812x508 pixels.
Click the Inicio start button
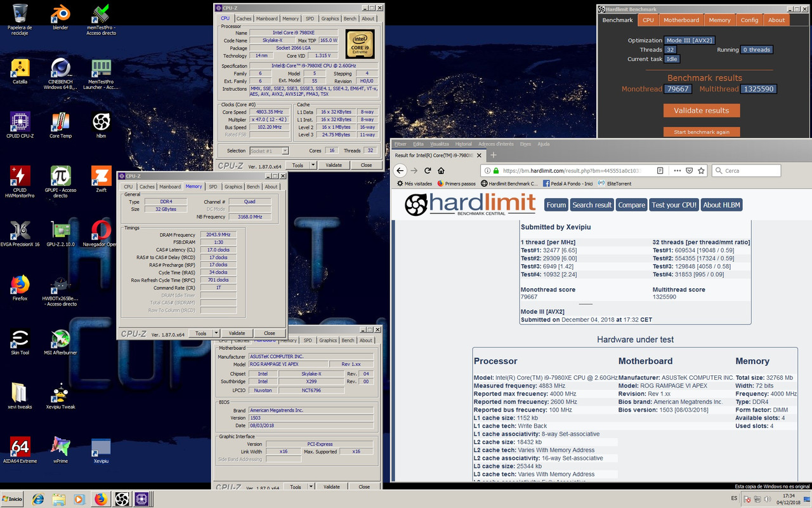tap(12, 499)
